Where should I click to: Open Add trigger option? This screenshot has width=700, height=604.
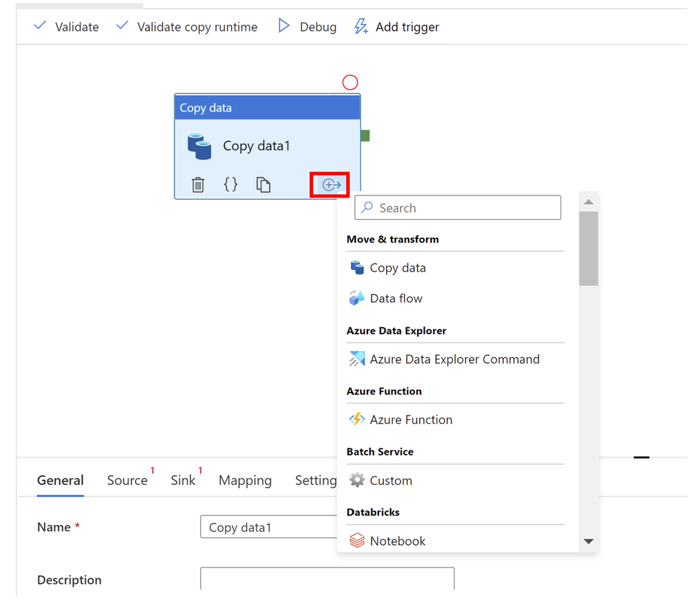[397, 27]
